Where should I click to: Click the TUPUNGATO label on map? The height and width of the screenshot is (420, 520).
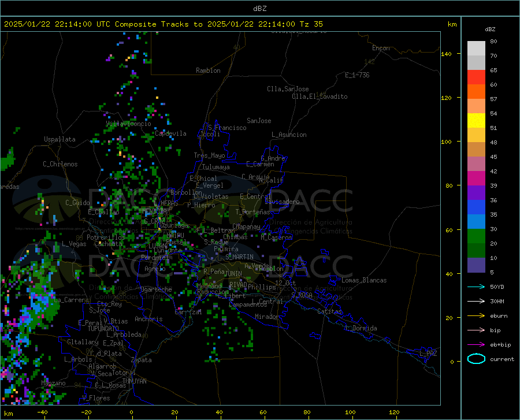(103, 329)
